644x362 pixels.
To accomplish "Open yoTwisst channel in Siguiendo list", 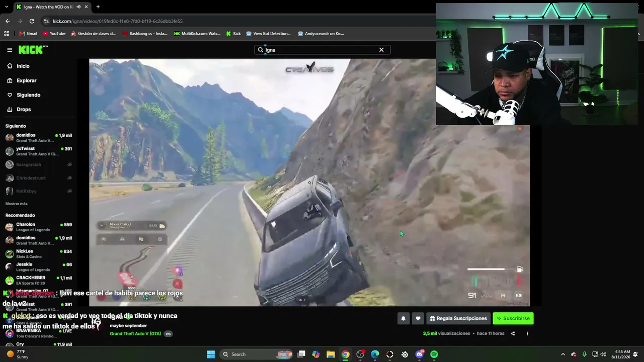I will pyautogui.click(x=39, y=151).
